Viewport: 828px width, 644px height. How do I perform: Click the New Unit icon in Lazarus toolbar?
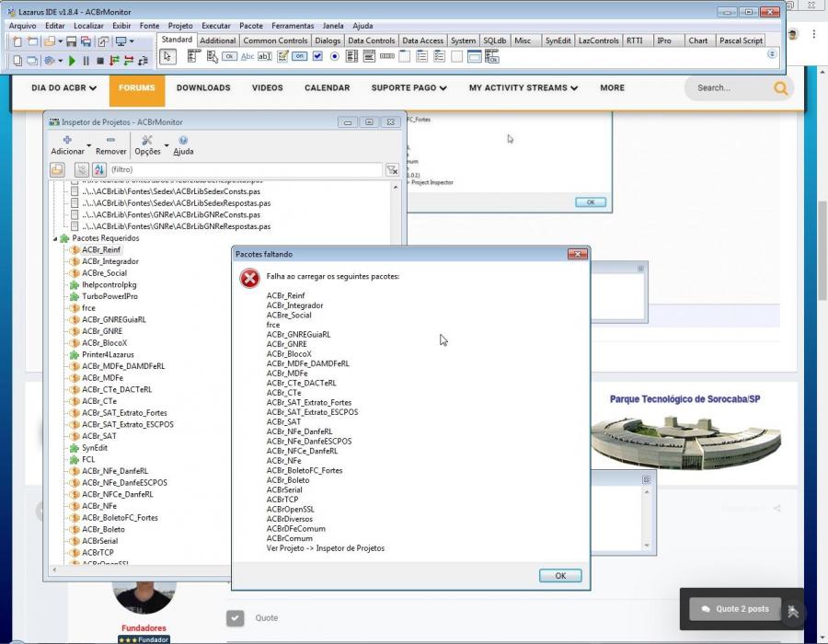coord(17,41)
